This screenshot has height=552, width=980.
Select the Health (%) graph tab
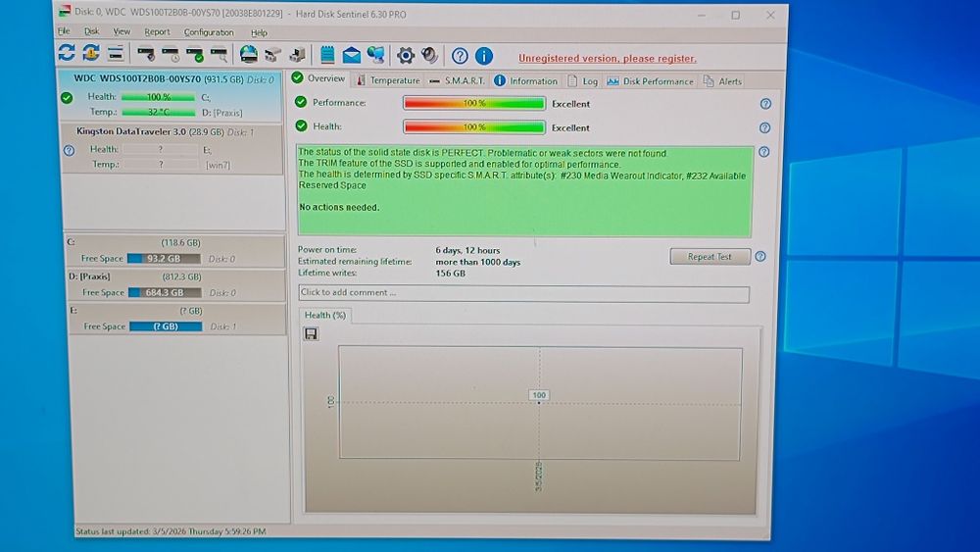325,315
